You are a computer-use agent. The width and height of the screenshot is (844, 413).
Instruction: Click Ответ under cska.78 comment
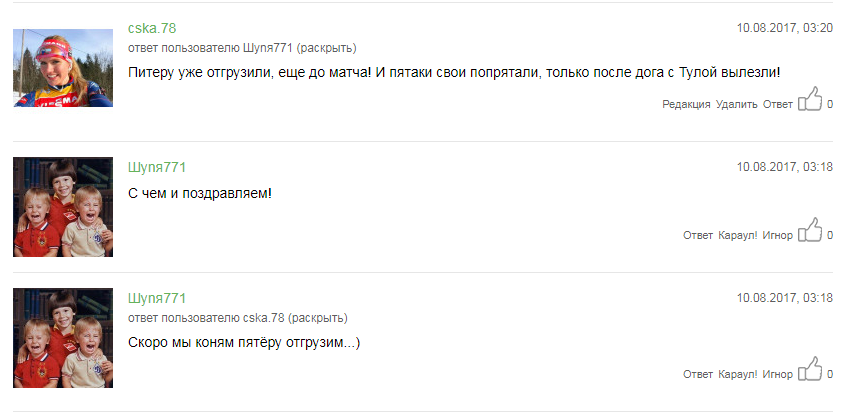(778, 104)
